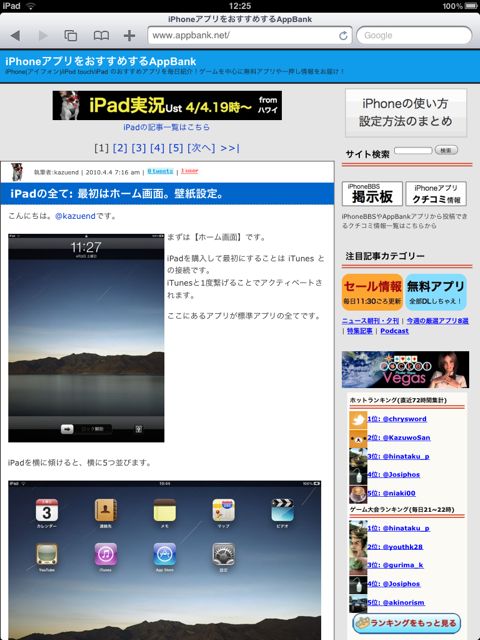
Task: Tap the Safari forward arrow
Action: [43, 36]
